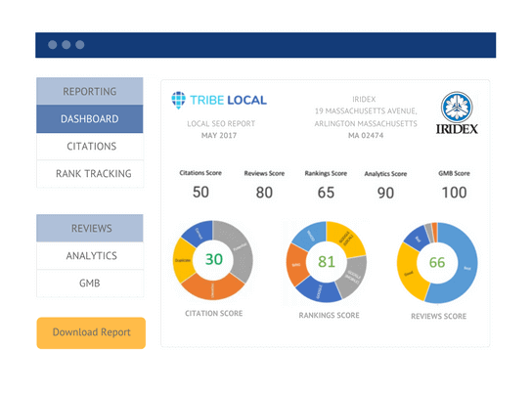Click the first dot in the blue title bar
Image resolution: width=532 pixels, height=394 pixels.
[53, 45]
